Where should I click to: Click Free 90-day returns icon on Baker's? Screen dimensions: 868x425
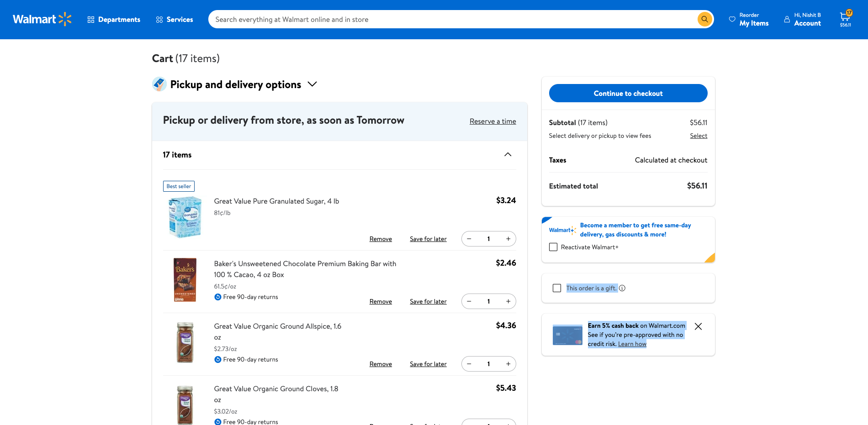point(217,297)
